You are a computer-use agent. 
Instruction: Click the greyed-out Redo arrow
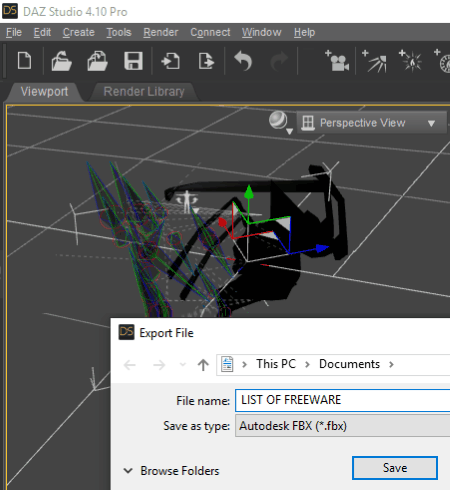(279, 61)
